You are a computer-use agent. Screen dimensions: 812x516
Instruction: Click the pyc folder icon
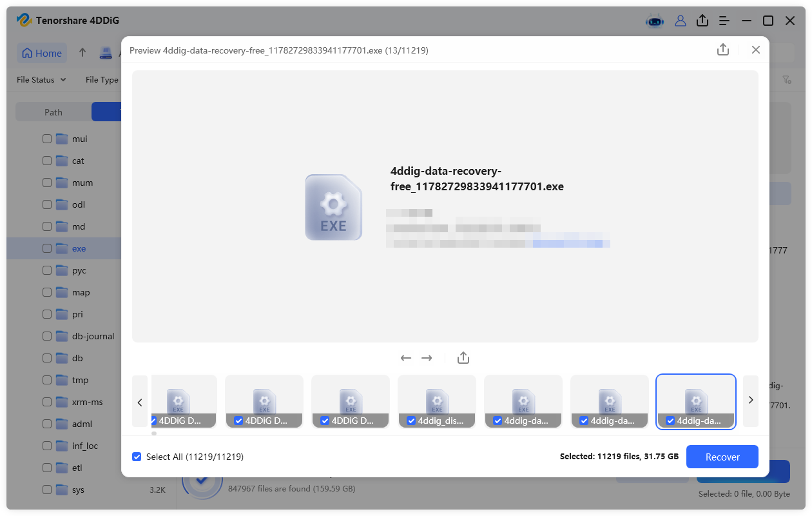62,270
